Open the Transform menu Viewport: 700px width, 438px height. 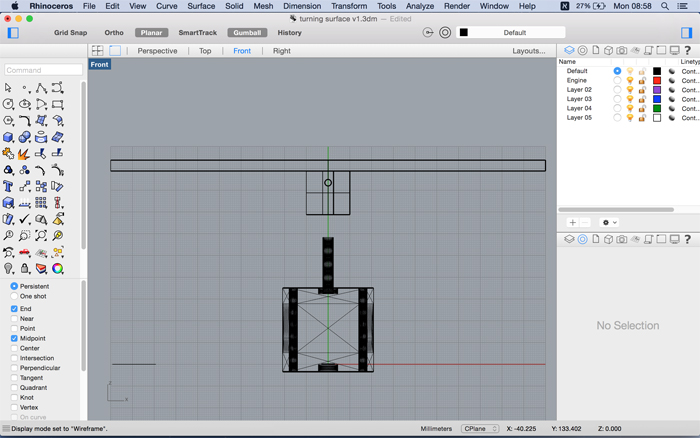coord(349,6)
